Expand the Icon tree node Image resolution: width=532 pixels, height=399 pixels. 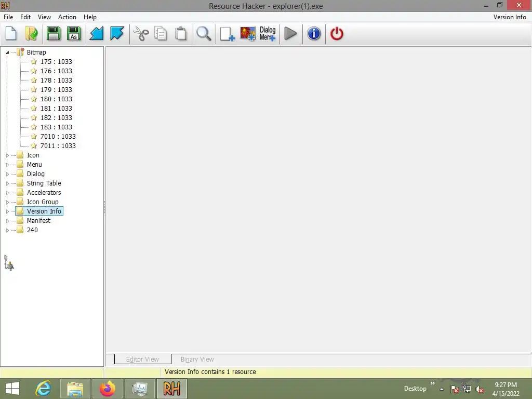7,155
